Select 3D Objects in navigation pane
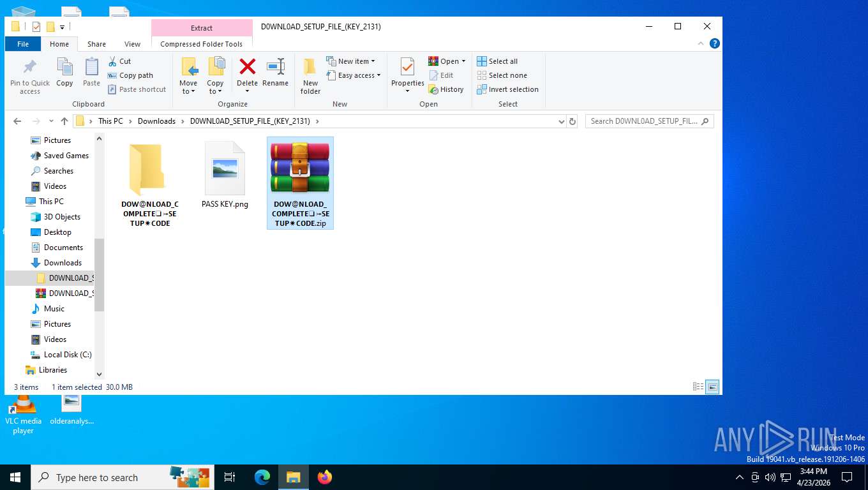This screenshot has height=490, width=868. [x=56, y=217]
